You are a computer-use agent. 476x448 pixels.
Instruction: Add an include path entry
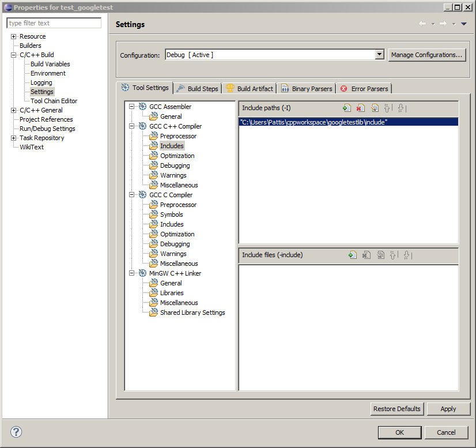point(347,108)
